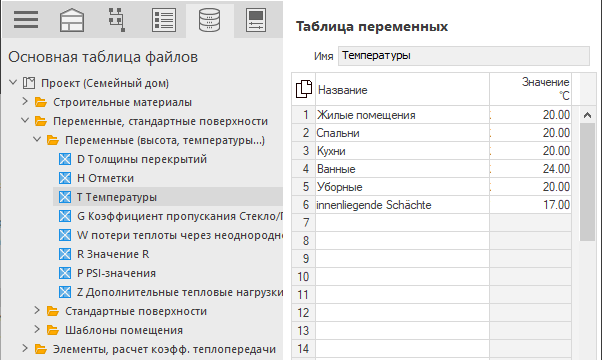This screenshot has height=360, width=602.
Task: Select D Толщины перекрытий in tree
Action: [142, 159]
